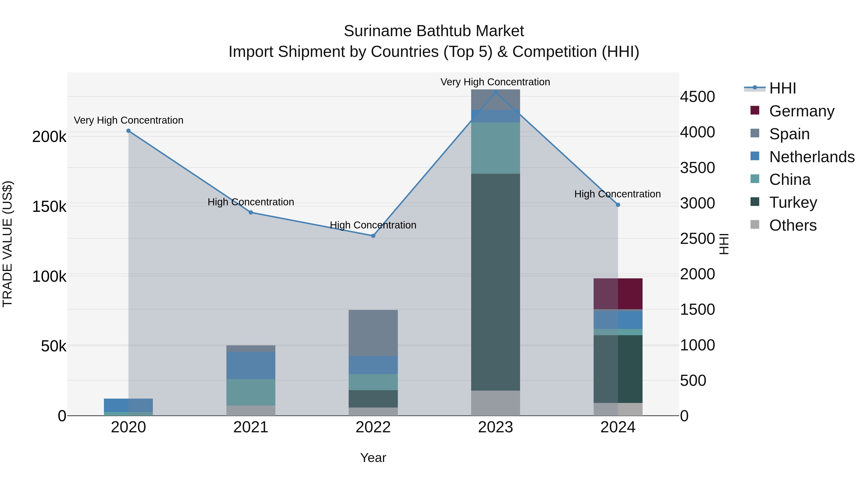The height and width of the screenshot is (488, 868).
Task: Click the 'Suriname Bathtub Market' chart title
Action: tap(434, 31)
